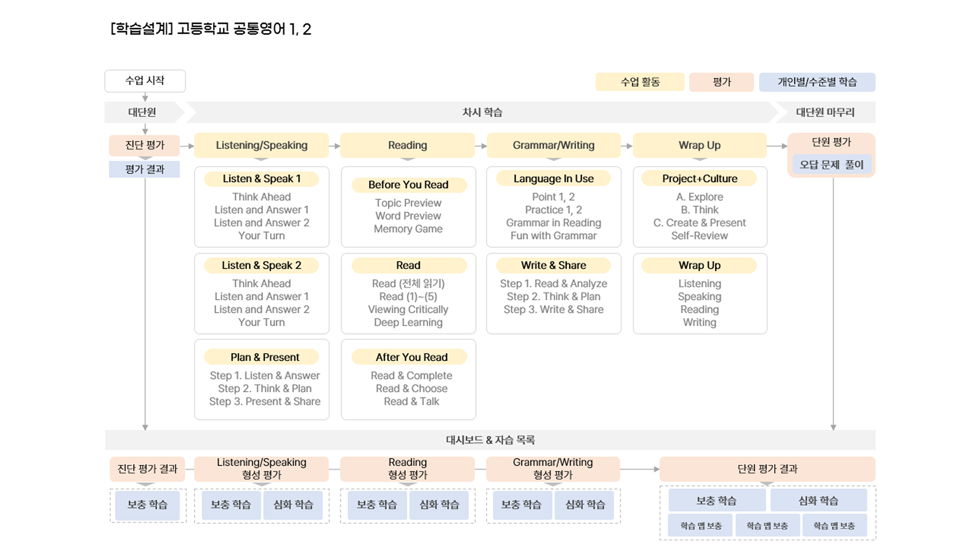980x551 pixels.
Task: Click Grammar in Reading text
Action: [553, 223]
